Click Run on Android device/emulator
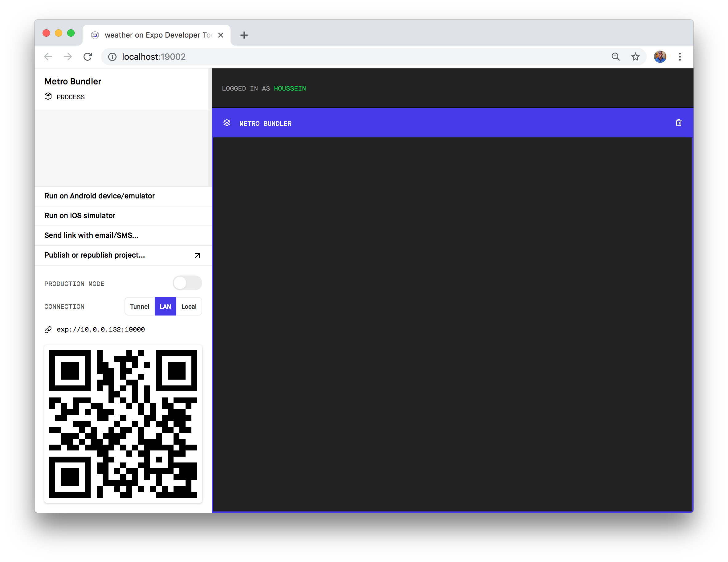This screenshot has height=562, width=728. click(99, 196)
